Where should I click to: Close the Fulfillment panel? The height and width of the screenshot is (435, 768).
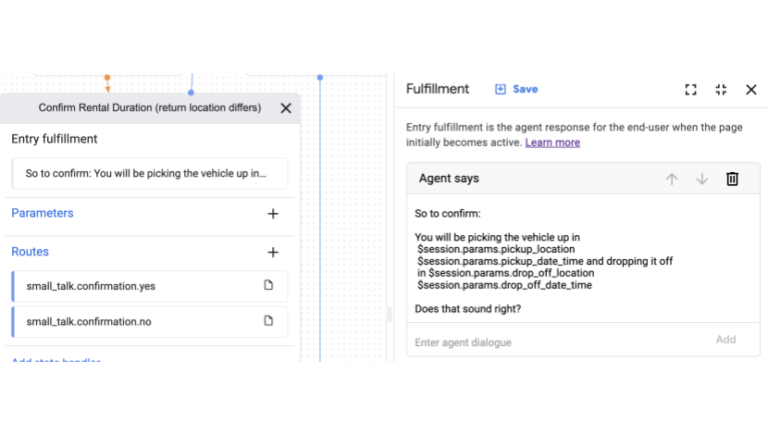751,89
